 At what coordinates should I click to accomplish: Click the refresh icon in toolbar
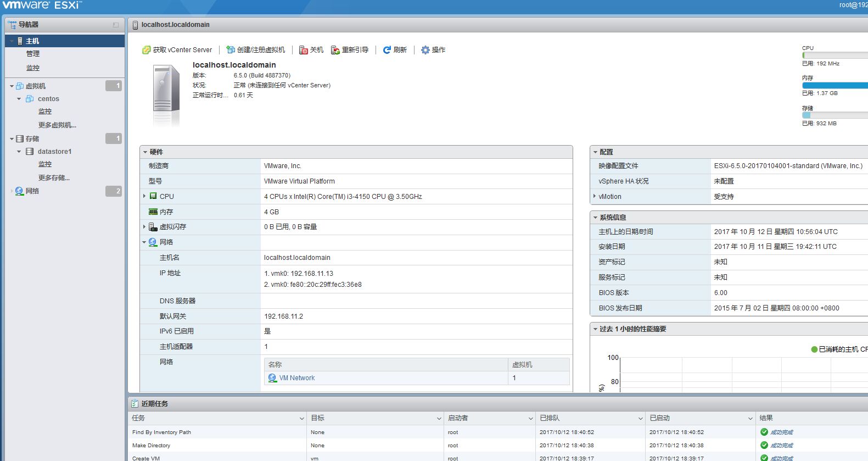click(x=387, y=50)
